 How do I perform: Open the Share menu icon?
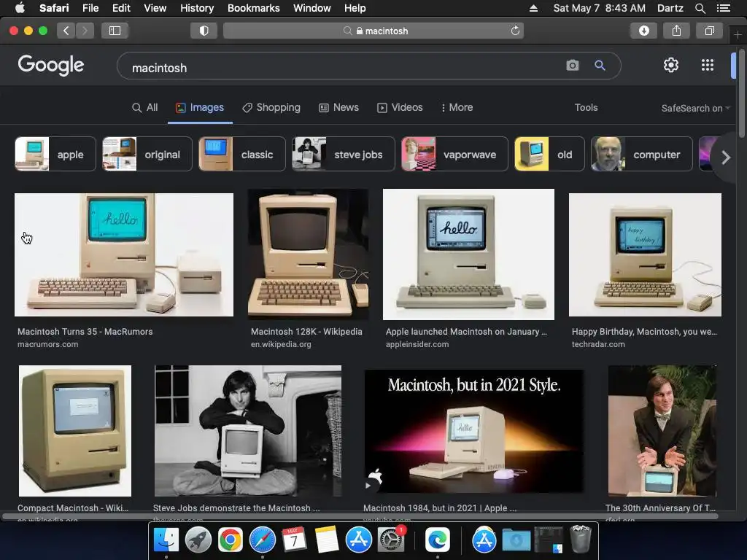[x=676, y=31]
